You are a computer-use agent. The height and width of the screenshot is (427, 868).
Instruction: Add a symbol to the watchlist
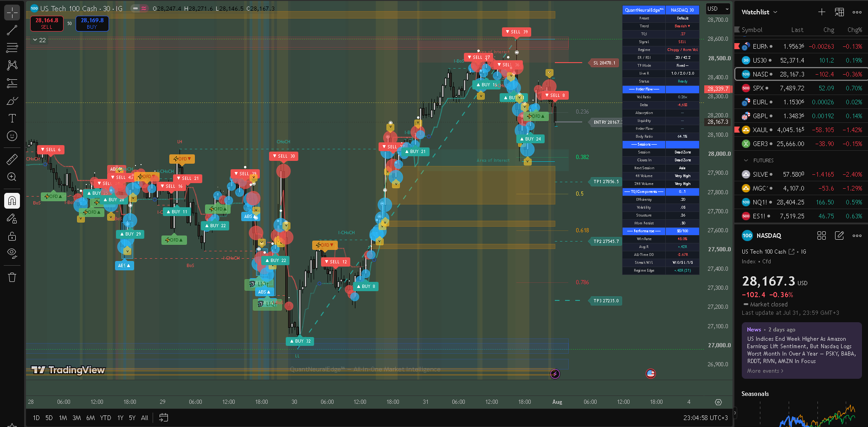(822, 12)
